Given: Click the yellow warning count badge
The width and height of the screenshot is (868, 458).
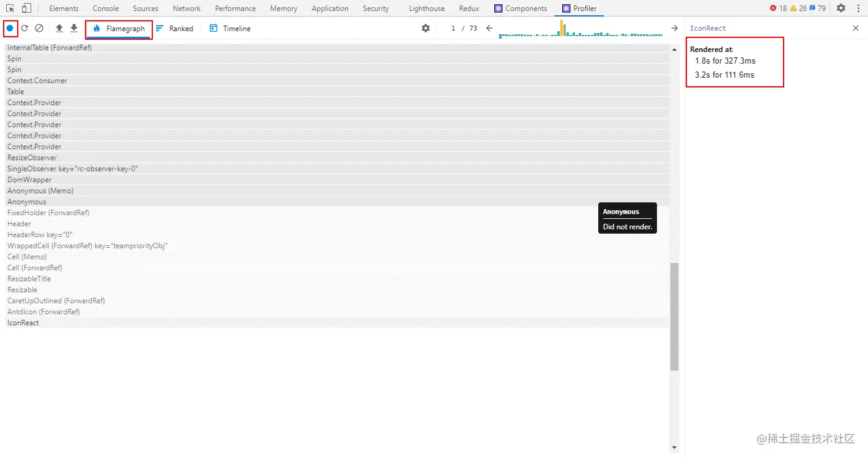Looking at the screenshot, I should coord(798,9).
